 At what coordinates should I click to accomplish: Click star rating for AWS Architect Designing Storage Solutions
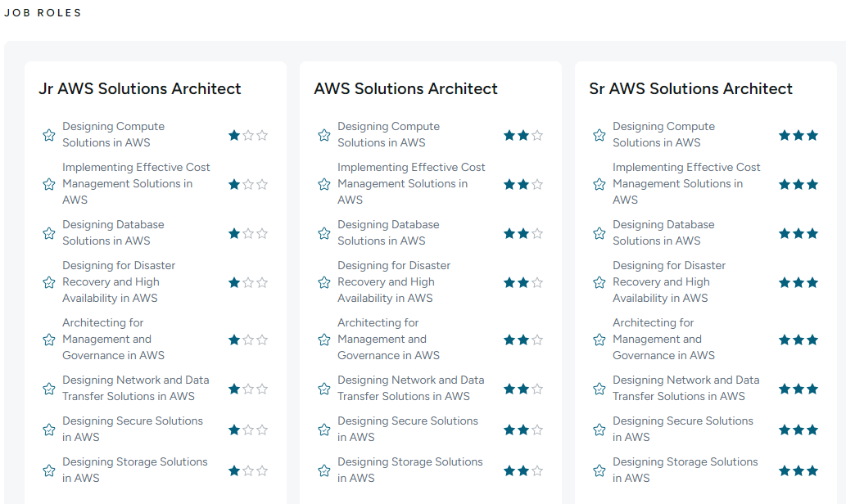point(523,470)
